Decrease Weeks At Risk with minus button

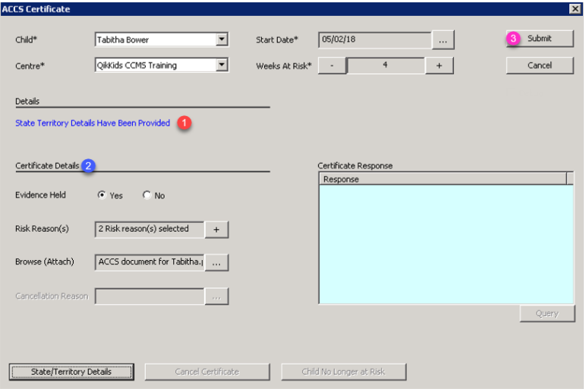pyautogui.click(x=332, y=66)
